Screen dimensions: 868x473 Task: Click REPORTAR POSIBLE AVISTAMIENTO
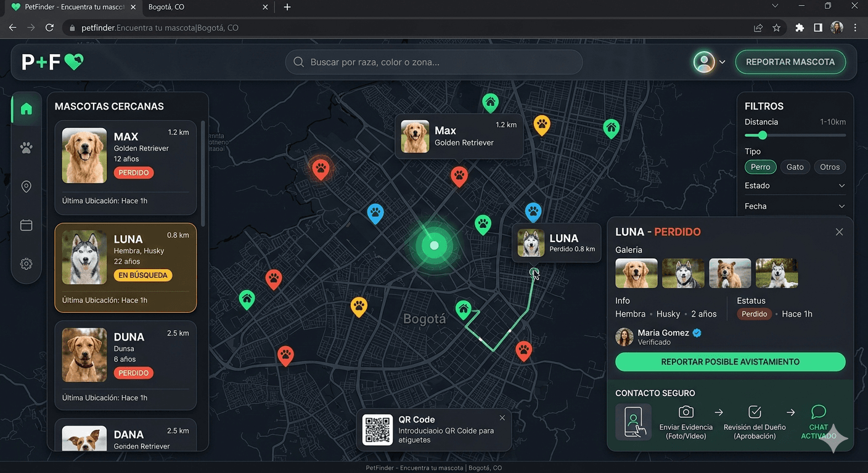point(730,362)
